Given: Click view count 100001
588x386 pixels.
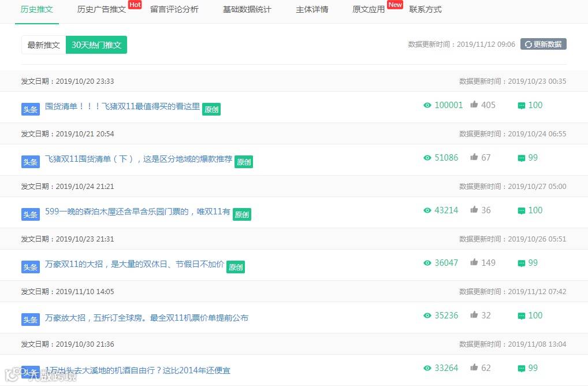Looking at the screenshot, I should pyautogui.click(x=448, y=105).
